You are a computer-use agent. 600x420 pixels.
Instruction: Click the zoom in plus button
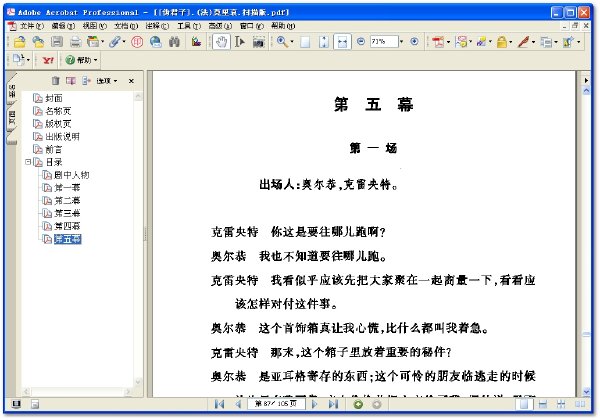tap(414, 41)
